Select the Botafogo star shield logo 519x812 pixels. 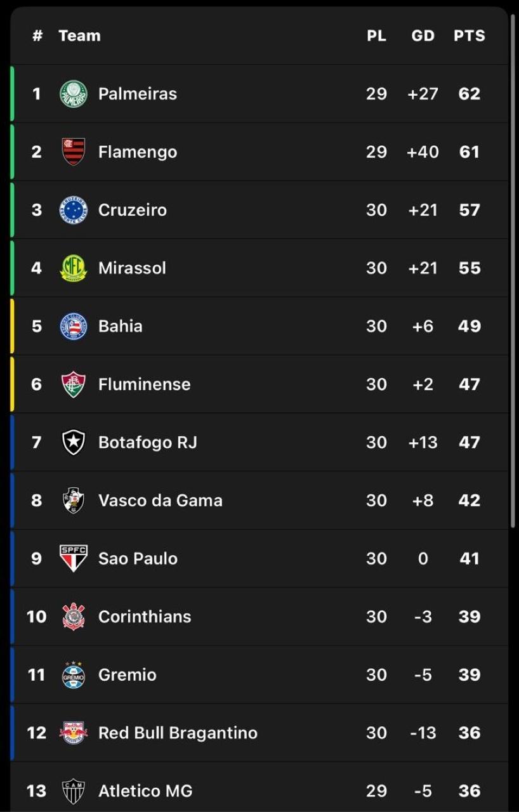73,442
